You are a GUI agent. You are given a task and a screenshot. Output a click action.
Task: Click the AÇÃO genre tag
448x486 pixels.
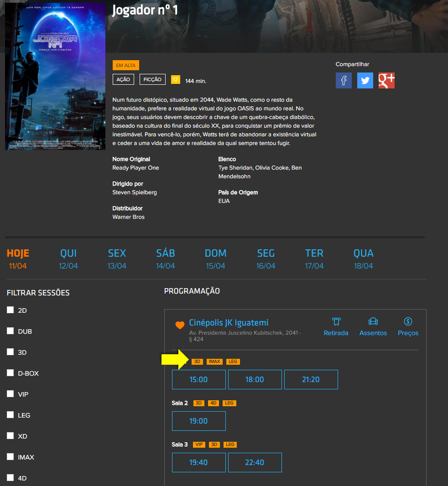click(x=123, y=79)
